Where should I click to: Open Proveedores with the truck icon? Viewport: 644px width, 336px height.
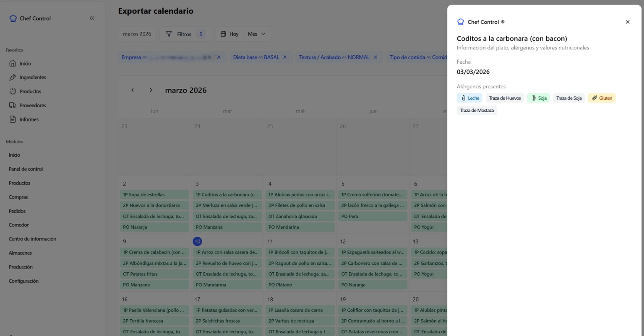point(13,106)
